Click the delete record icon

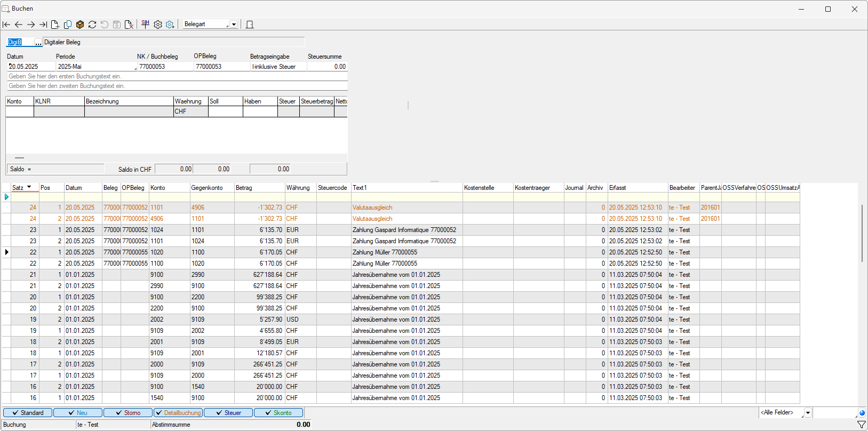point(129,25)
